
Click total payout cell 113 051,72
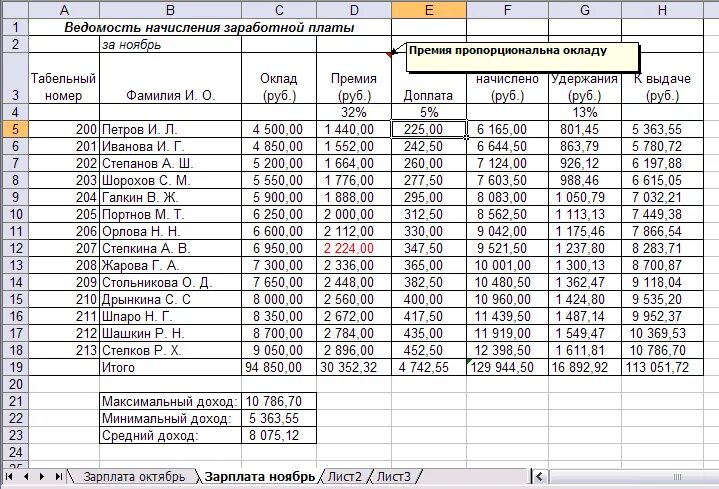pos(662,367)
